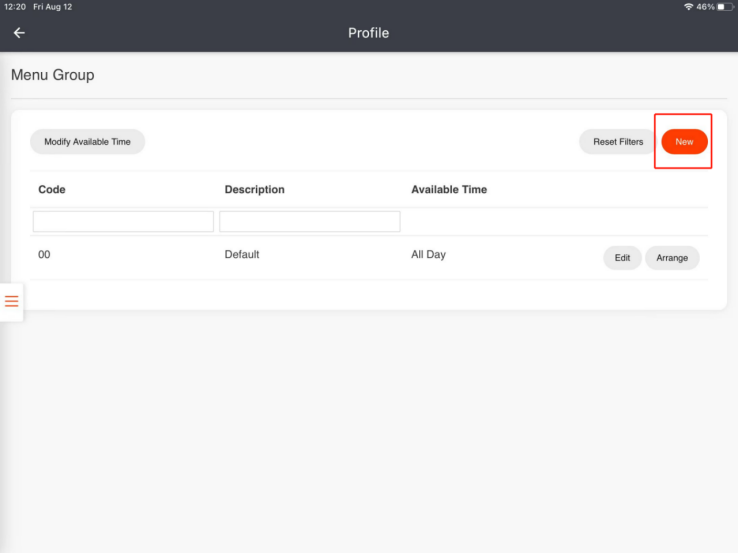Tap the Wi-Fi status icon
Viewport: 738px width, 554px height.
coord(688,7)
